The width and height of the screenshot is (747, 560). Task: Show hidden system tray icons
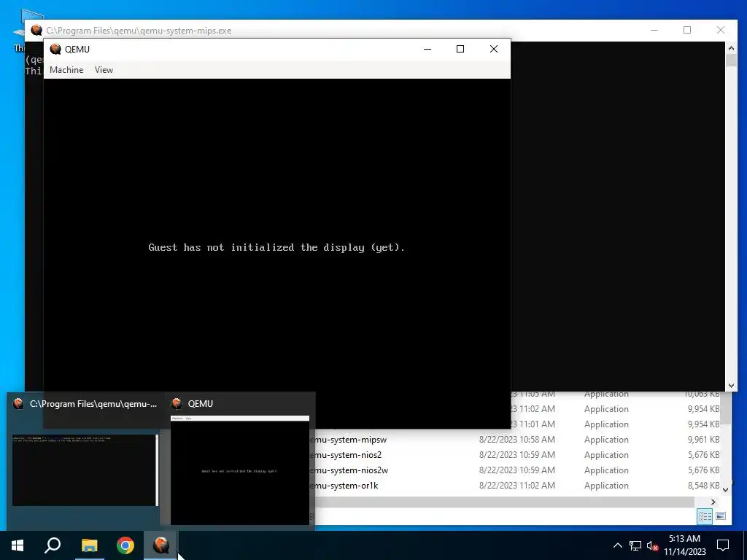tap(617, 545)
